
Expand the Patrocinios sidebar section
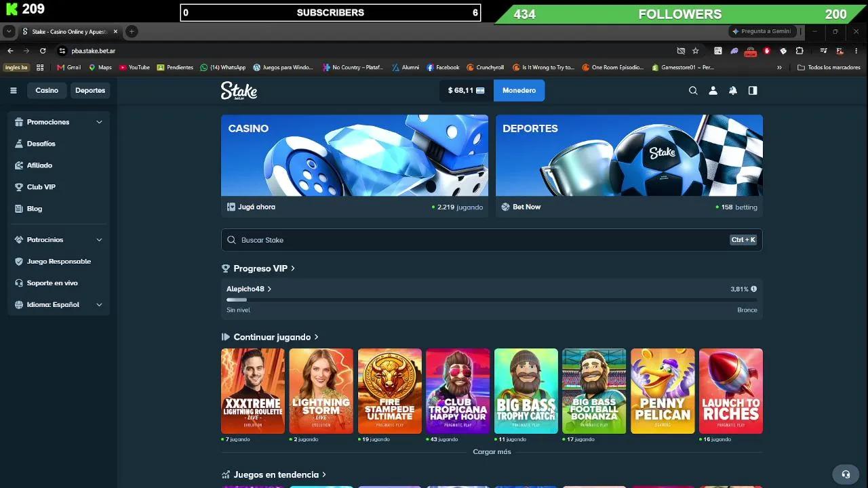(x=58, y=240)
